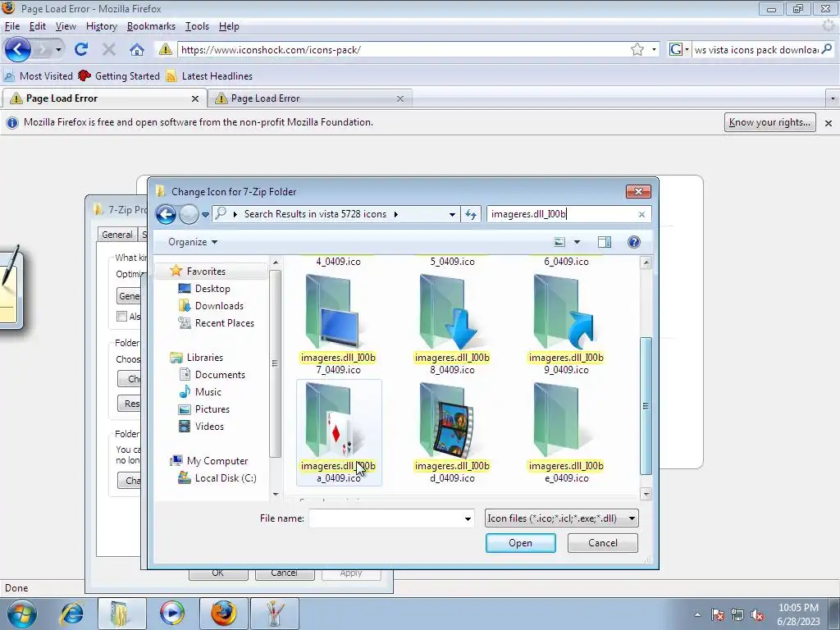
Task: Open the File name history dropdown
Action: [x=468, y=518]
